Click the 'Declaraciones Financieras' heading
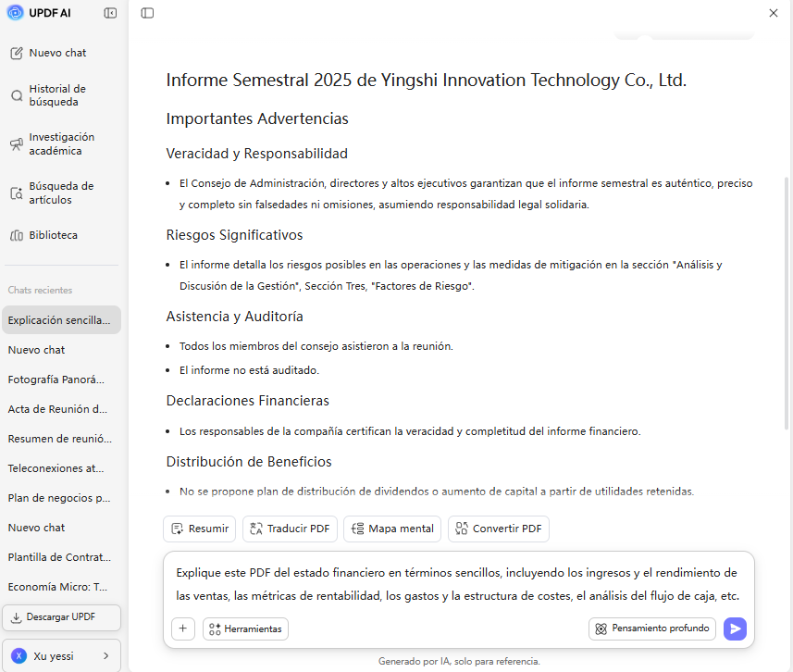This screenshot has width=793, height=672. (247, 400)
